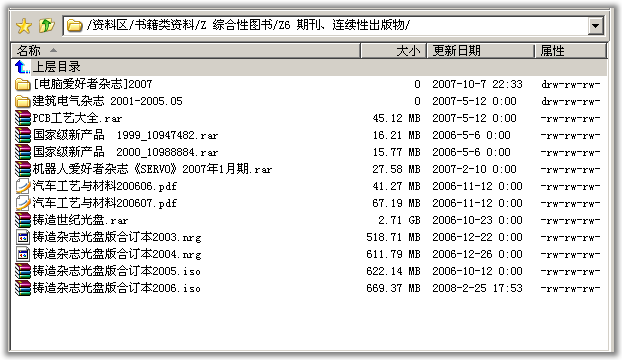The width and height of the screenshot is (622, 360).
Task: Click size value 2.71 GB
Action: pos(399,220)
